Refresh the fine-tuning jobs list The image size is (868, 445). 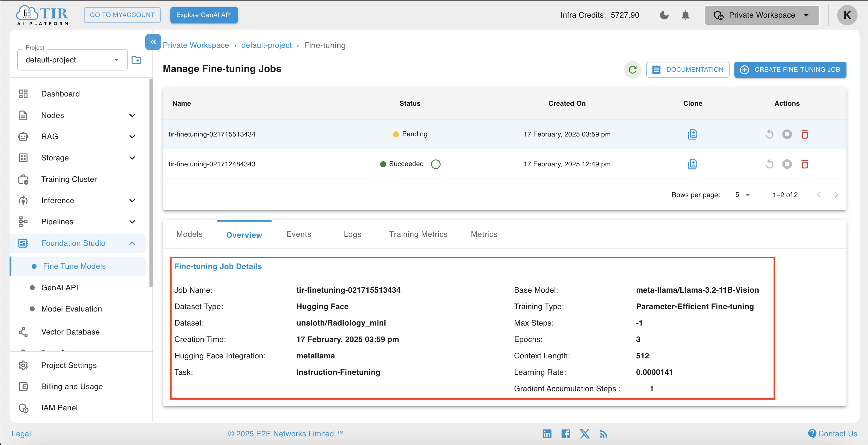pos(632,70)
